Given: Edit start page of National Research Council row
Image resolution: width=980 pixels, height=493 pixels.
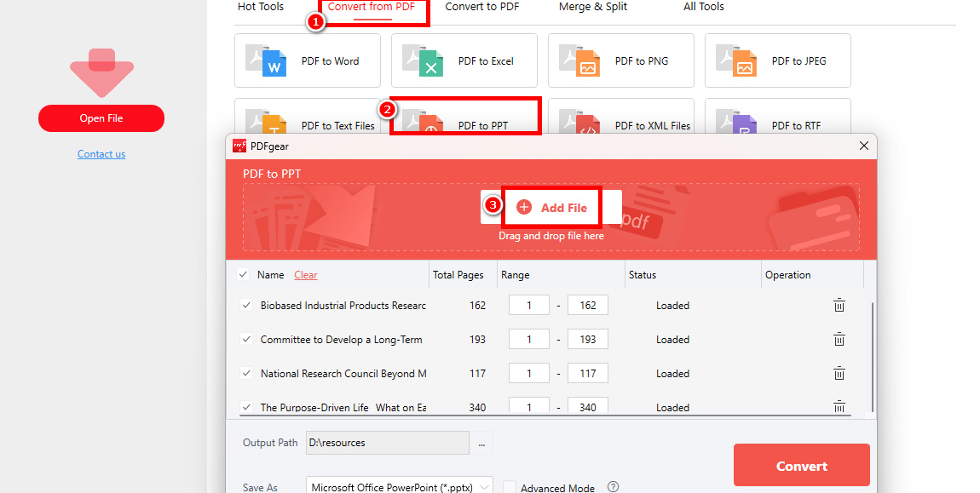Looking at the screenshot, I should (528, 374).
